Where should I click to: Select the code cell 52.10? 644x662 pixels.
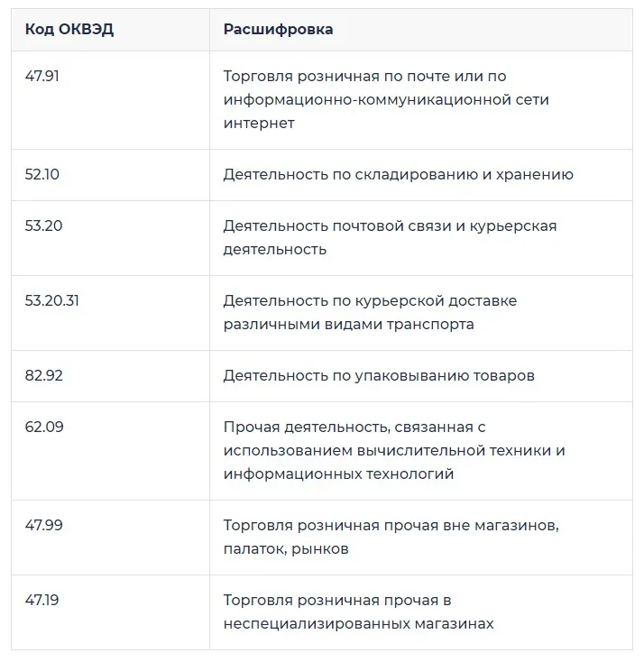41,174
